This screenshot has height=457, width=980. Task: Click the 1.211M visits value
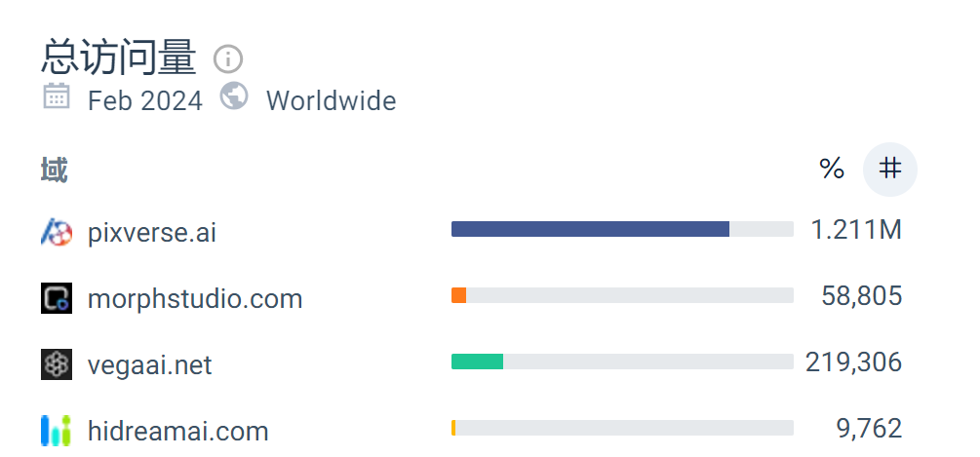[x=856, y=230]
